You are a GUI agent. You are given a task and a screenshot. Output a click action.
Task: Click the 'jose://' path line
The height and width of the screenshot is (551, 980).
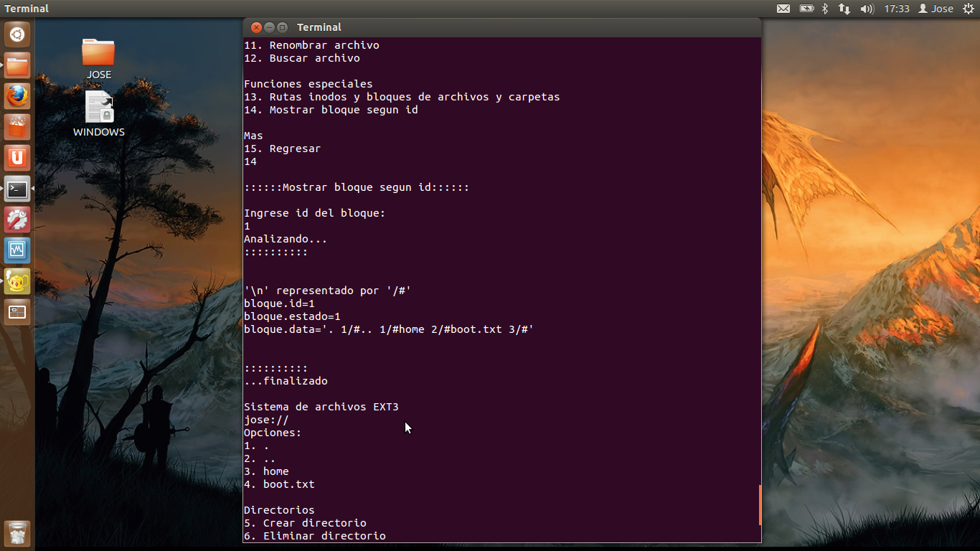pyautogui.click(x=266, y=420)
